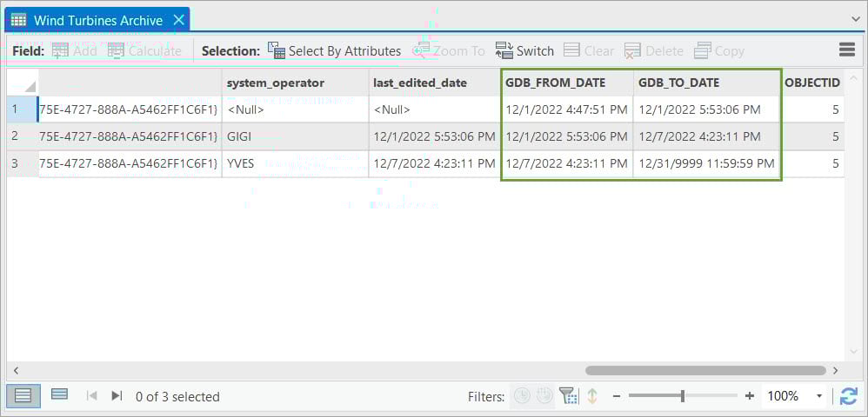This screenshot has height=417, width=868.
Task: Click the zoom out minus button
Action: [617, 396]
